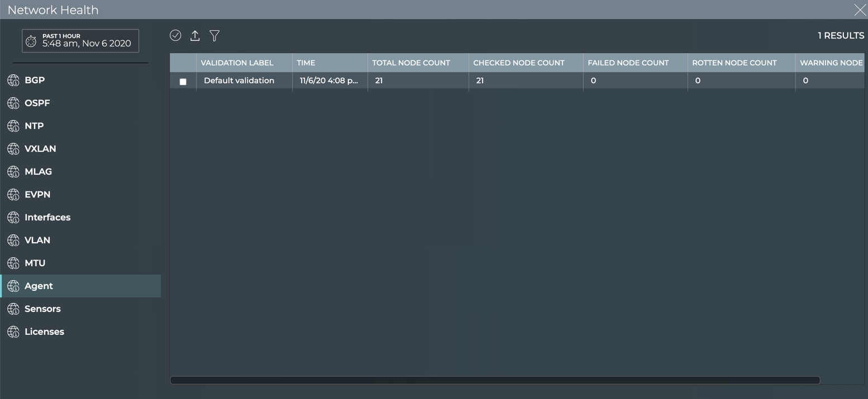Switch to the NTP validation tab
The image size is (868, 399).
[34, 126]
